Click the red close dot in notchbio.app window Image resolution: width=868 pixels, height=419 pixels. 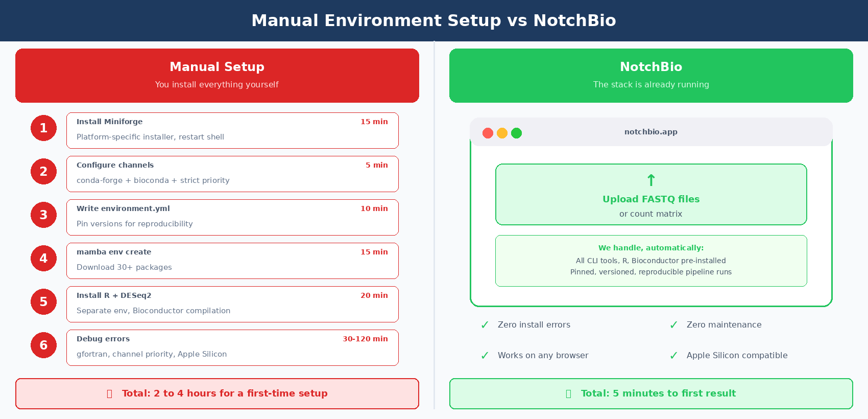(x=488, y=133)
